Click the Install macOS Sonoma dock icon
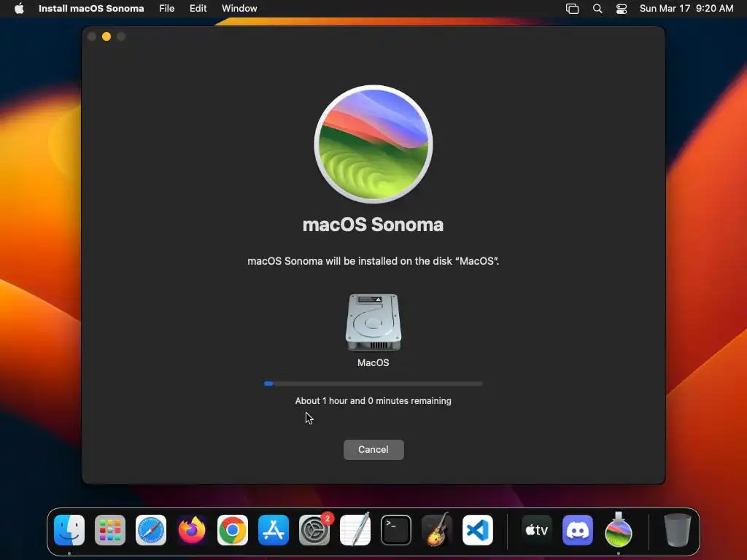 (619, 530)
